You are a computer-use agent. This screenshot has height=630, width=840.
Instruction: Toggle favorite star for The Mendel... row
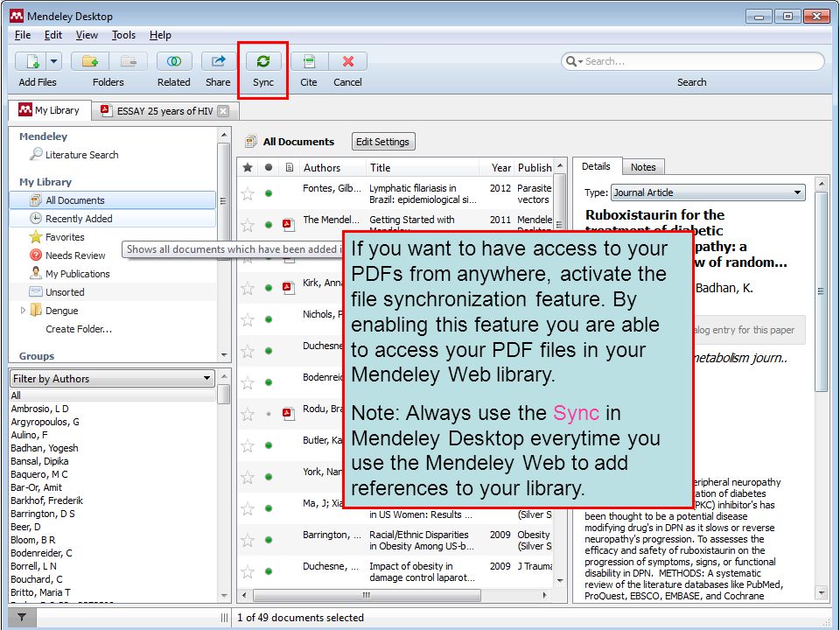point(248,225)
